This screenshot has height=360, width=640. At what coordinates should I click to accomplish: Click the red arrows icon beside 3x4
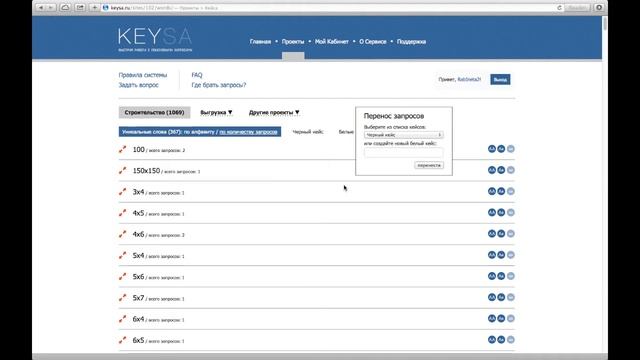[x=122, y=192]
